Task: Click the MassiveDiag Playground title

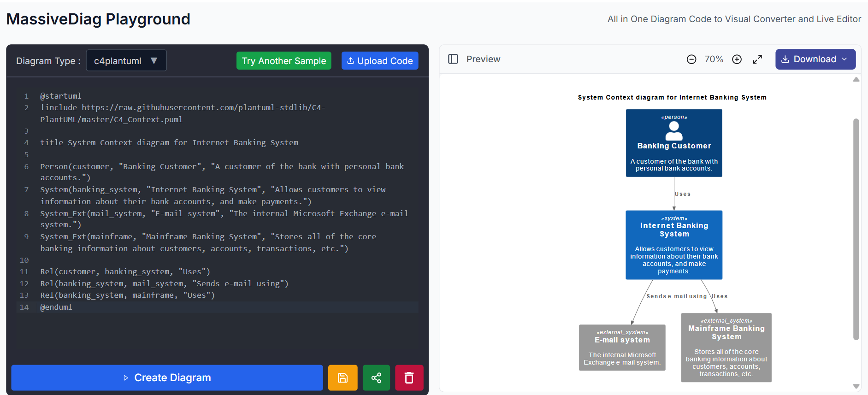Action: (98, 19)
